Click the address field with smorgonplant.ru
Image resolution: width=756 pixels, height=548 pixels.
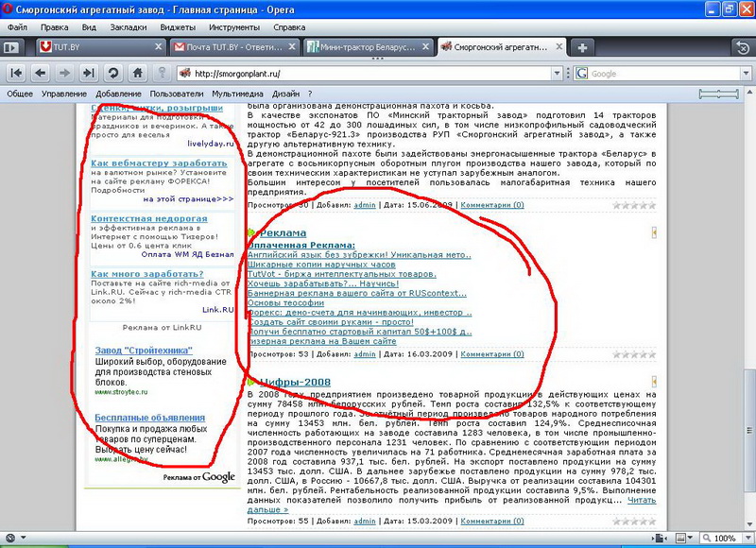point(369,74)
